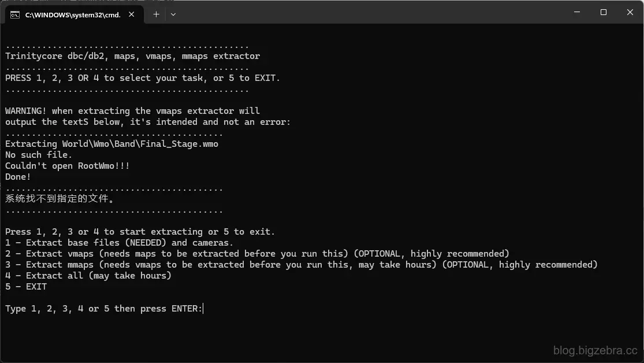
Task: Place cursor after "then press ENTER:" prompt
Action: tap(204, 309)
